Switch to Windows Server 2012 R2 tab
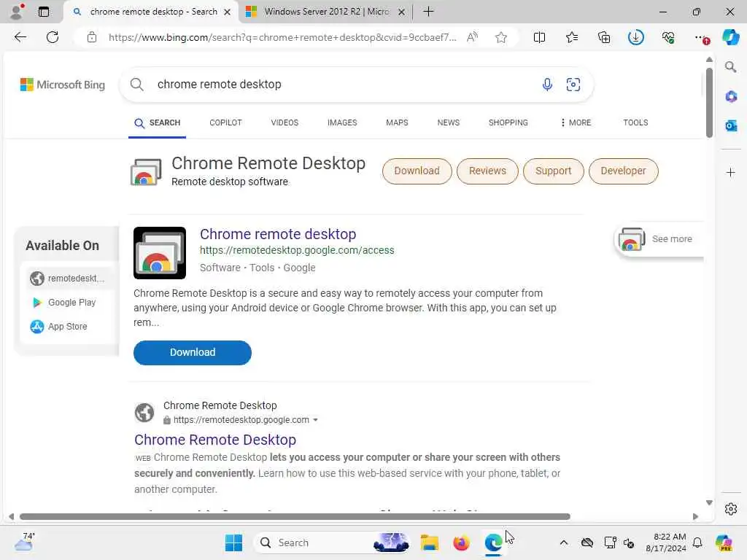Image resolution: width=747 pixels, height=560 pixels. pos(326,12)
